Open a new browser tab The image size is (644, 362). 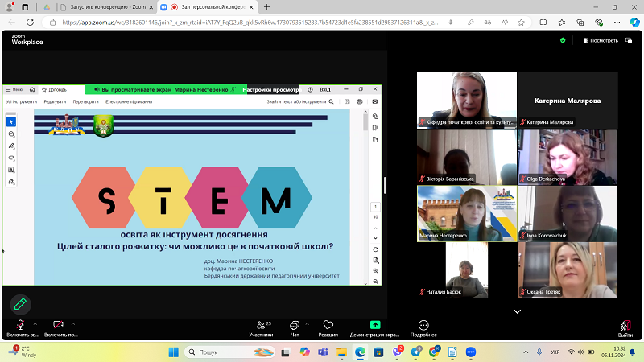(266, 7)
